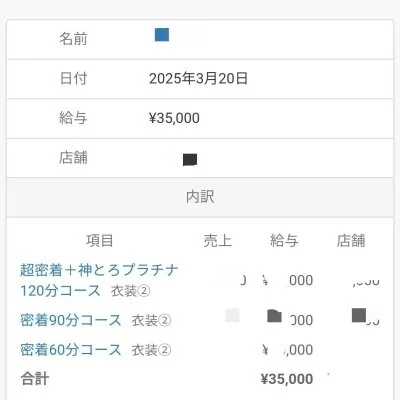Image resolution: width=400 pixels, height=400 pixels.
Task: Open the 密着90分コース link
Action: 71,320
